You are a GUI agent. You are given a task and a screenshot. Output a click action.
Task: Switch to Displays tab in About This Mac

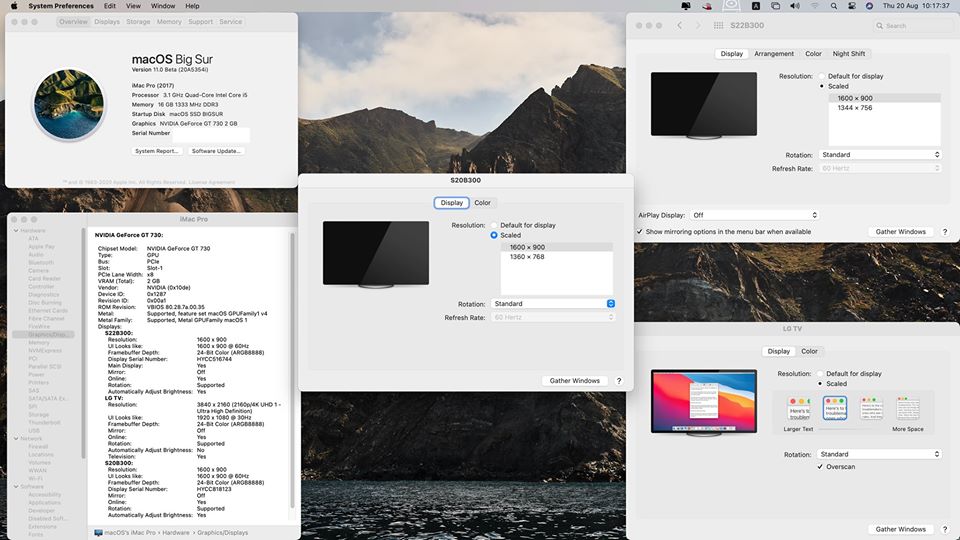pyautogui.click(x=107, y=21)
